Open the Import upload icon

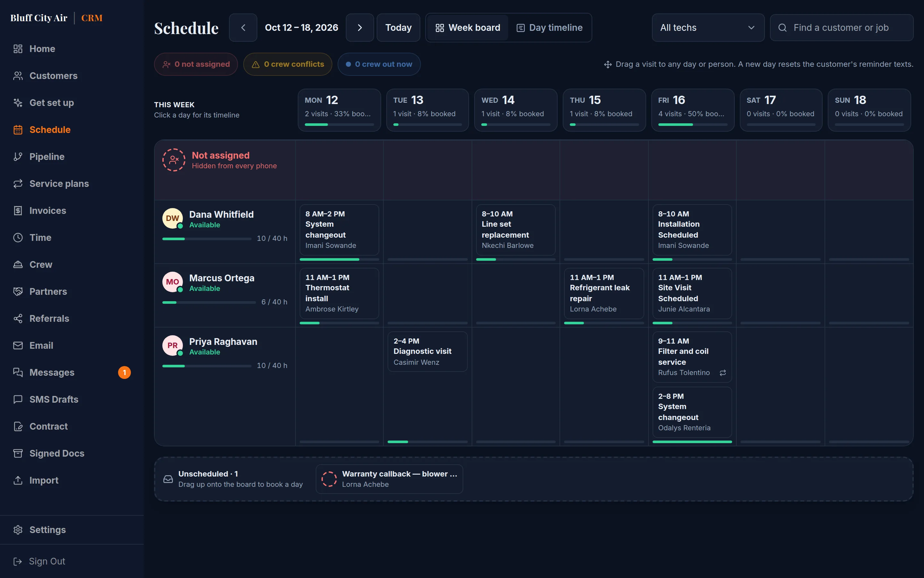click(18, 480)
